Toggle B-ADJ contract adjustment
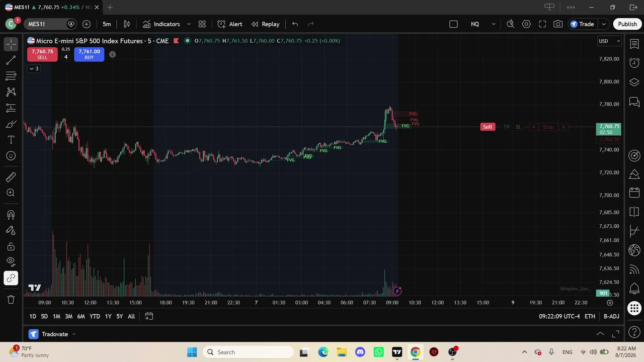Screen dimensions: 644x362 pos(611,316)
